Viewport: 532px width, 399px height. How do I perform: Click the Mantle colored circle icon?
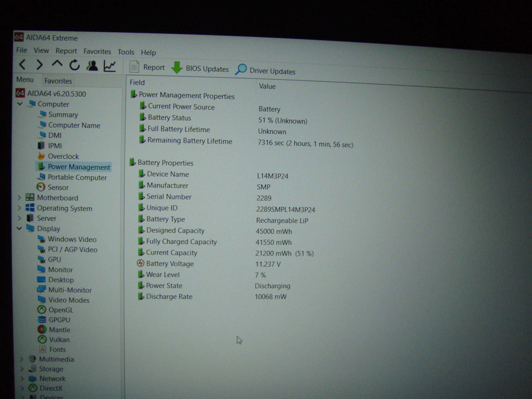42,330
